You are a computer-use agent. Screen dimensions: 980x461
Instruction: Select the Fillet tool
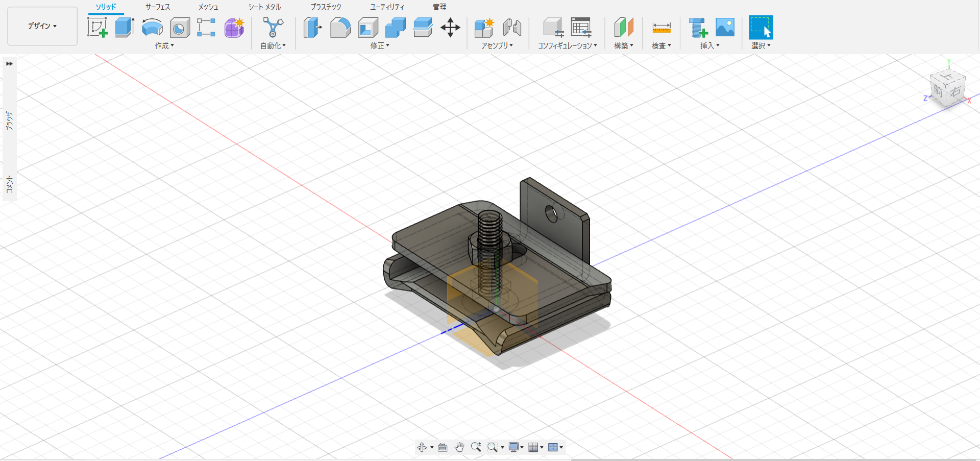pyautogui.click(x=340, y=28)
